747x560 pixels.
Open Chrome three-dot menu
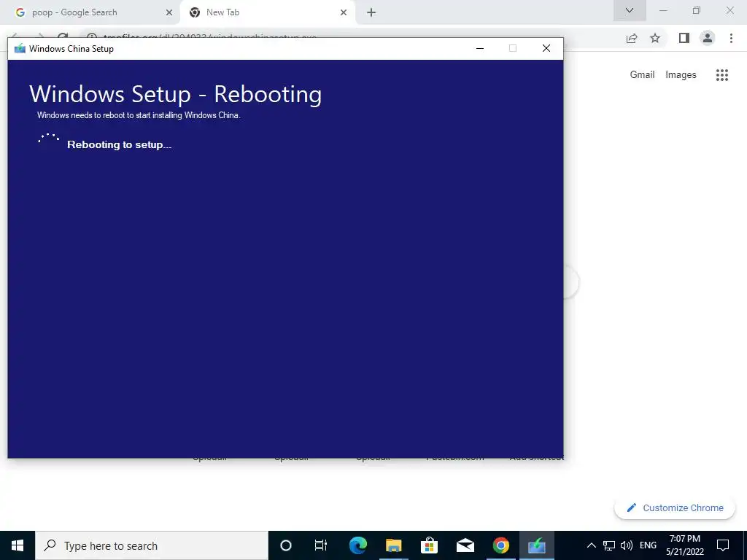[731, 38]
